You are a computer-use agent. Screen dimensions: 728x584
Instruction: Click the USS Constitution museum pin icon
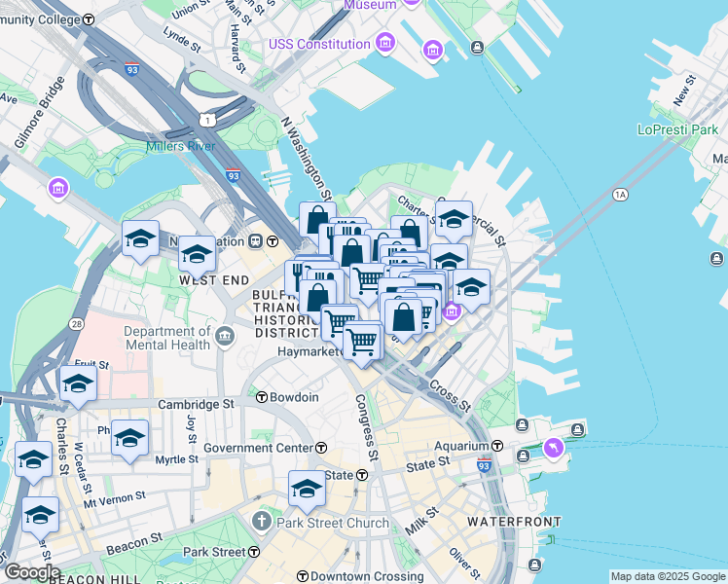(x=385, y=43)
